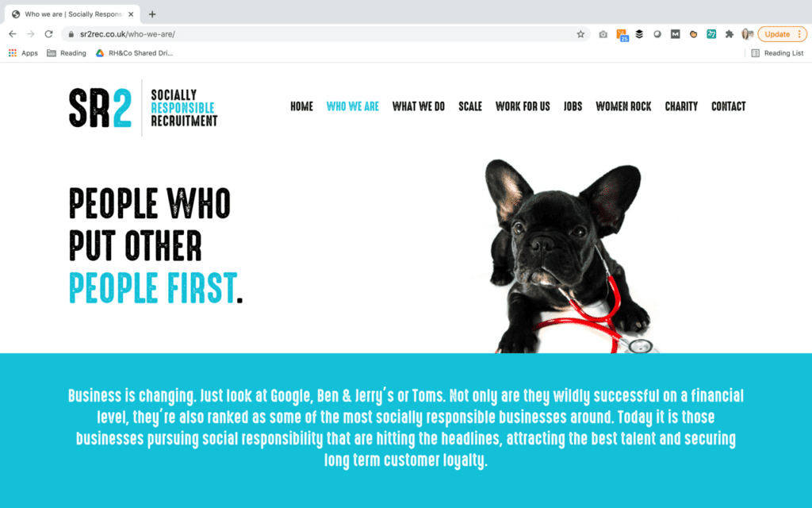Open new tab with plus button
Image resolution: width=812 pixels, height=508 pixels.
(151, 14)
